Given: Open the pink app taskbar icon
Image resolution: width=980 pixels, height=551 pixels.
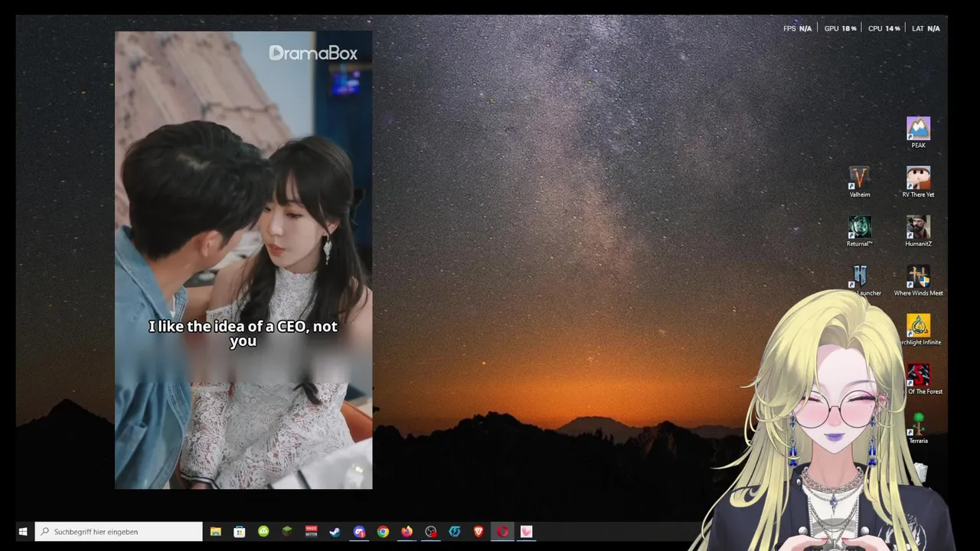Looking at the screenshot, I should pos(526,531).
